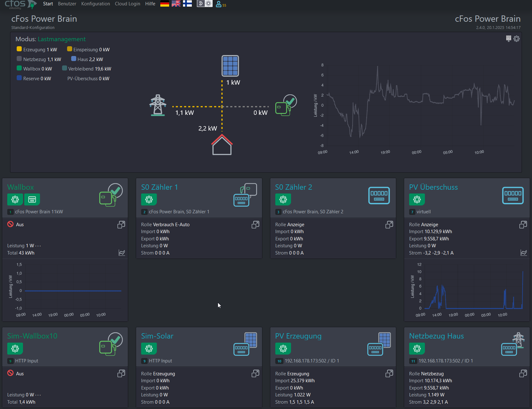Image resolution: width=532 pixels, height=409 pixels.
Task: Toggle Erzeugung yellow legend swatch
Action: 19,49
